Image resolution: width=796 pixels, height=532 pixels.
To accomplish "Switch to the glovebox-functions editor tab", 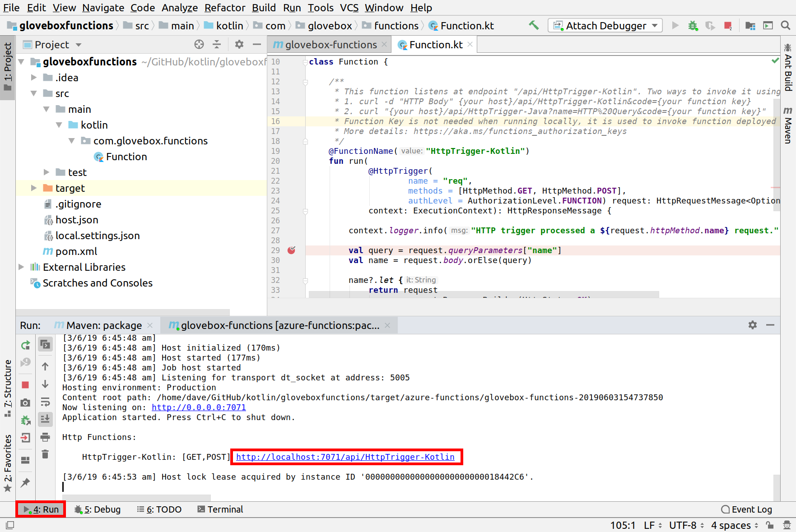I will pos(330,45).
